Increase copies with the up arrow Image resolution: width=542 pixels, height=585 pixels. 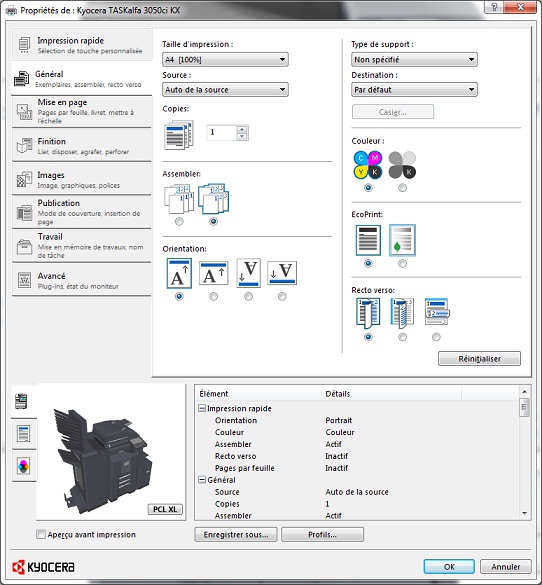242,129
